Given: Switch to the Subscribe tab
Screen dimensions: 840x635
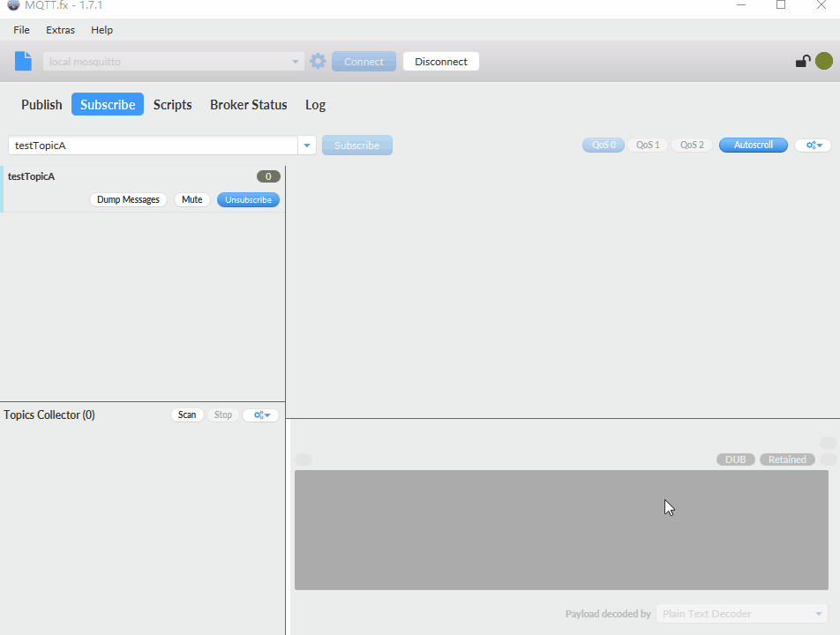Looking at the screenshot, I should [x=108, y=104].
